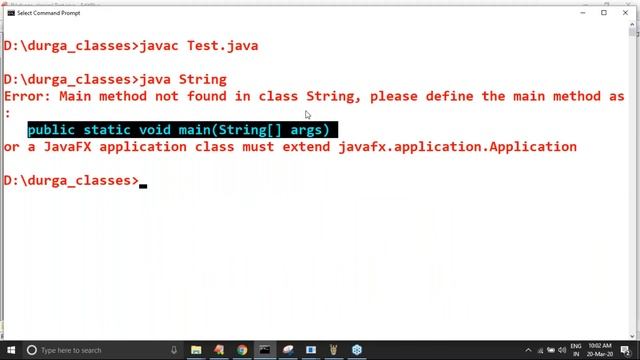
Task: Focus the 'Type here to search' box
Action: [x=102, y=350]
